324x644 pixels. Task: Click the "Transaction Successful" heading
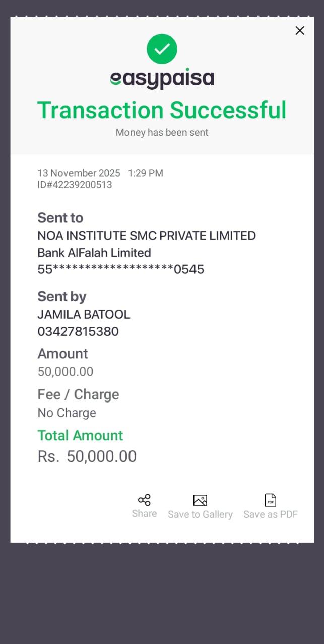162,110
